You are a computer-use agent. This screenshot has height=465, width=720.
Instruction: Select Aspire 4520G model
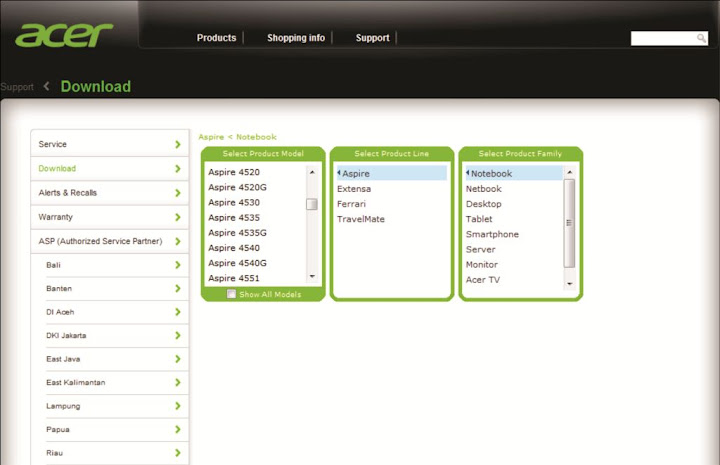click(237, 187)
